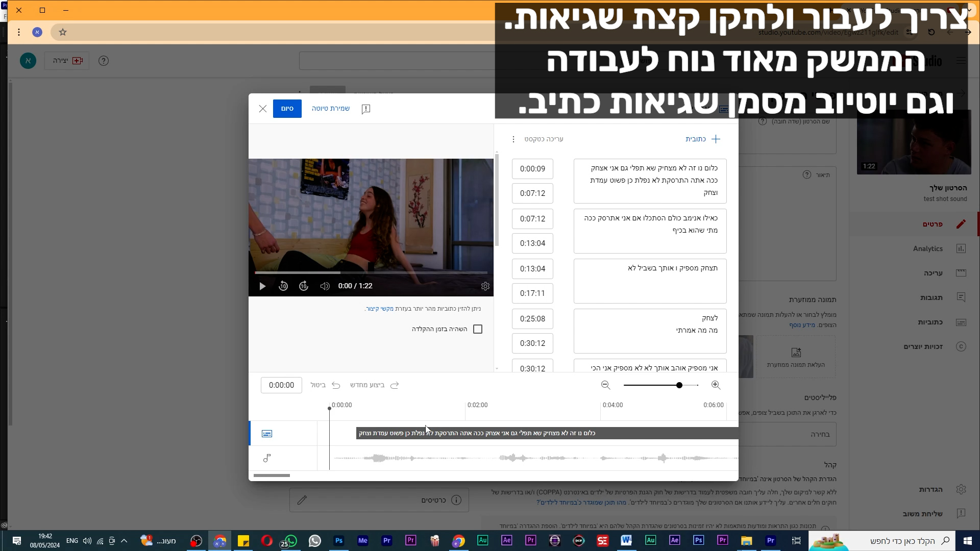Open video player settings gear
Image resolution: width=980 pixels, height=551 pixels.
click(x=485, y=286)
